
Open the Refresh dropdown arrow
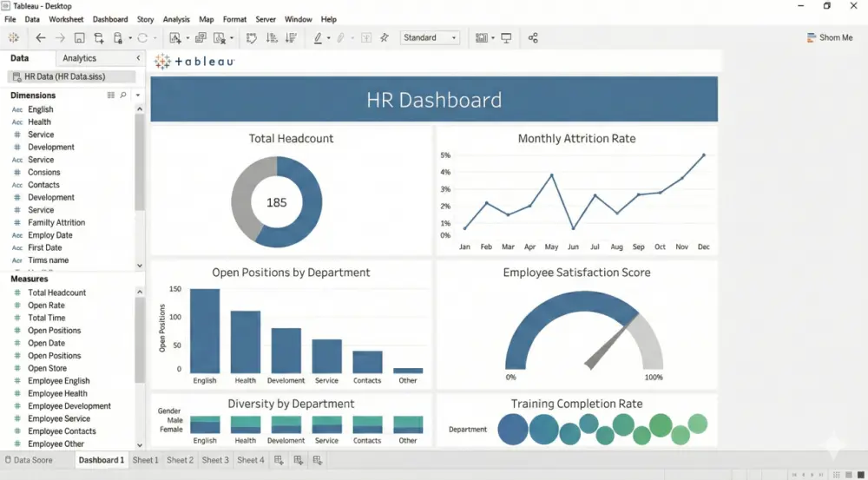coord(155,38)
